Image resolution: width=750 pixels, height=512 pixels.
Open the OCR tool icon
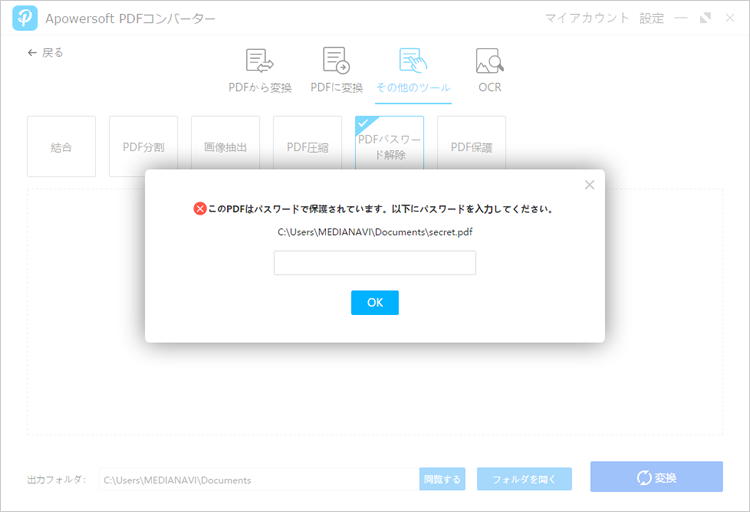tap(489, 61)
